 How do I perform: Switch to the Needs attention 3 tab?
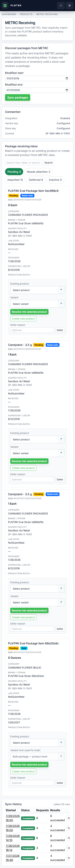pyautogui.click(x=38, y=172)
